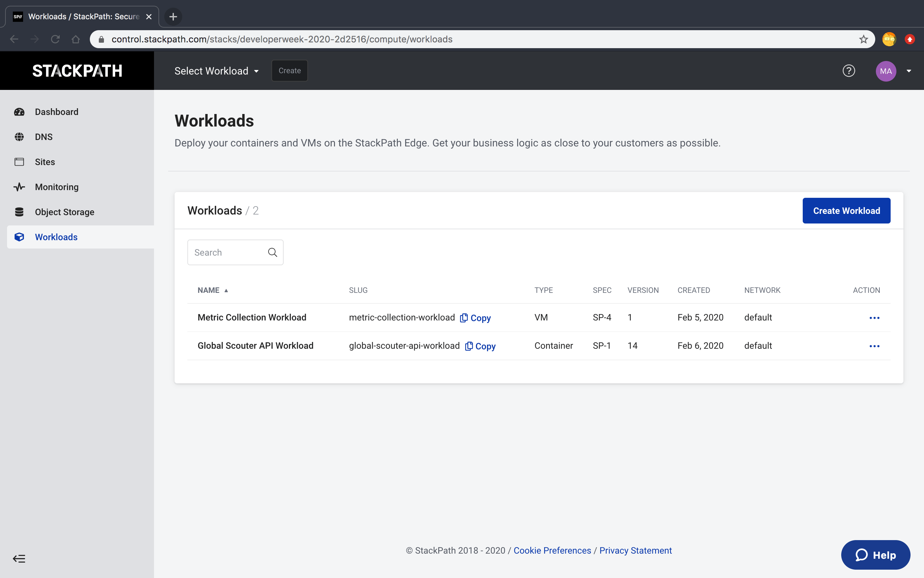Viewport: 924px width, 578px height.
Task: Bookmark this page with the star icon
Action: click(x=863, y=39)
